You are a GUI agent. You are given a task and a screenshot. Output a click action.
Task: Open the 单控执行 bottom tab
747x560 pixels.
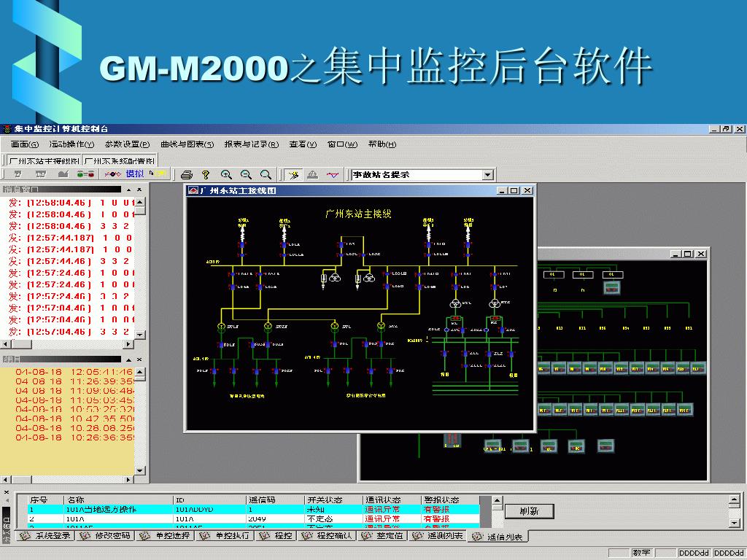(x=225, y=536)
